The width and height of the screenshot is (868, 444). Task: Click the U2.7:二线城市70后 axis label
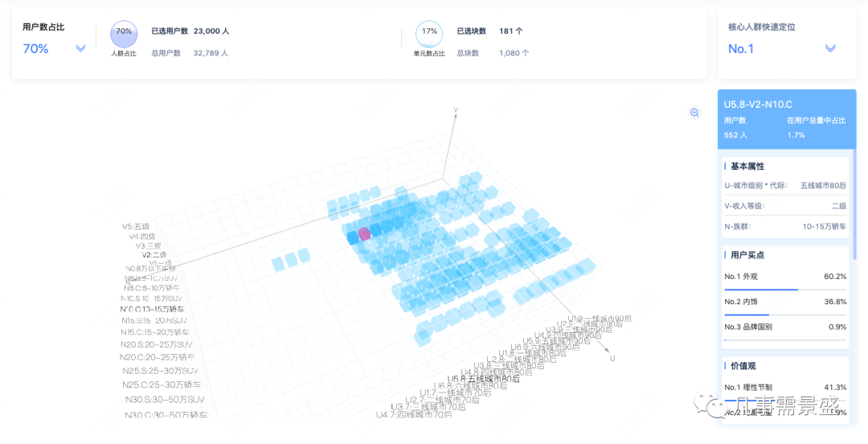(x=442, y=400)
